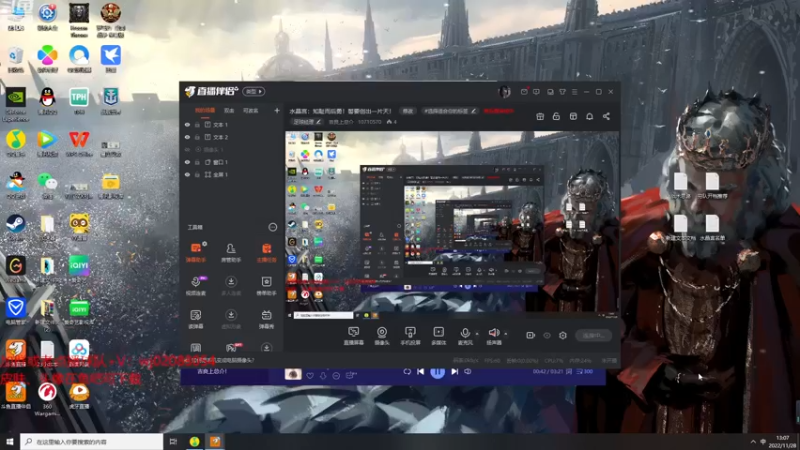Image resolution: width=800 pixels, height=450 pixels.
Task: Hide the 文本 2 source with eye icon
Action: [187, 137]
